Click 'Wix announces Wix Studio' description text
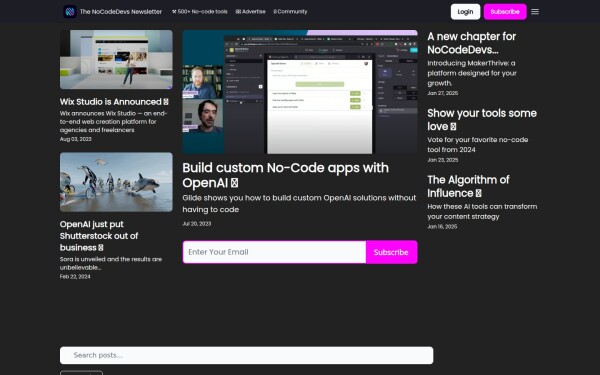The image size is (600, 375). coord(113,122)
